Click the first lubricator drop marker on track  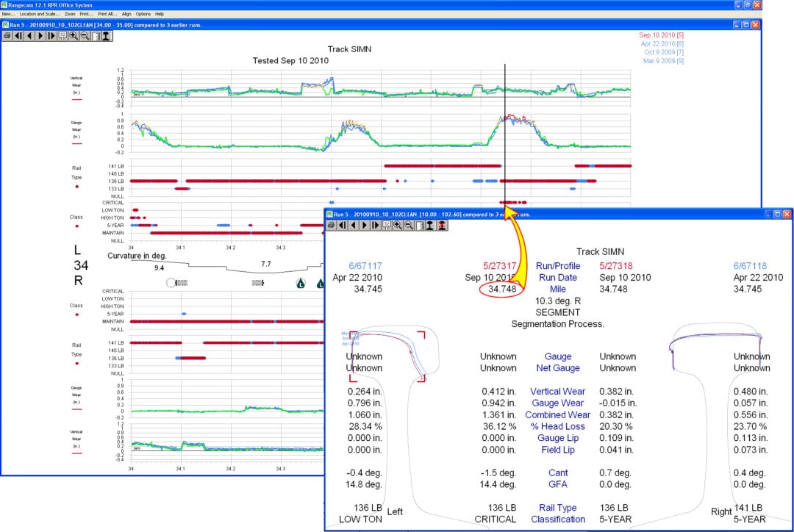300,282
